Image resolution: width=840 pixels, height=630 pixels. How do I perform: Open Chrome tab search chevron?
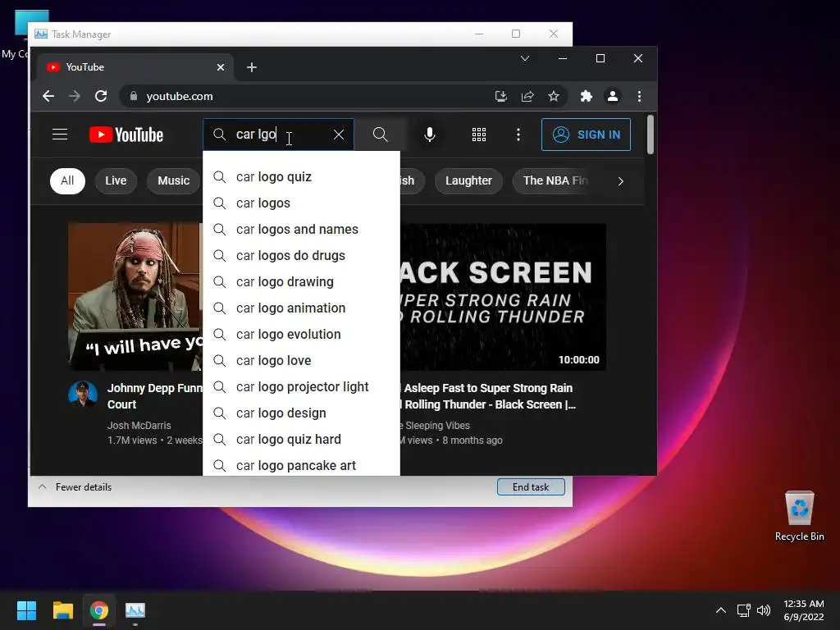[525, 58]
